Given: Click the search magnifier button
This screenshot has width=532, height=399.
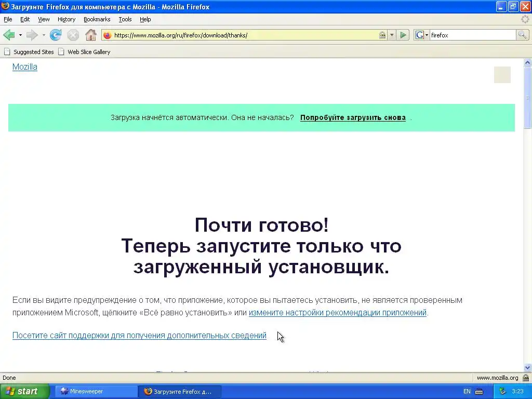Looking at the screenshot, I should pos(522,35).
